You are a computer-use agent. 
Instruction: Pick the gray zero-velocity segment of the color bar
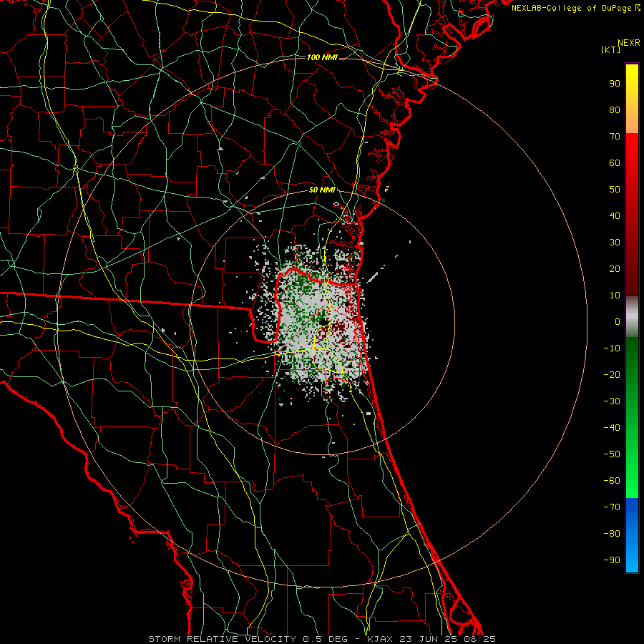click(x=632, y=317)
